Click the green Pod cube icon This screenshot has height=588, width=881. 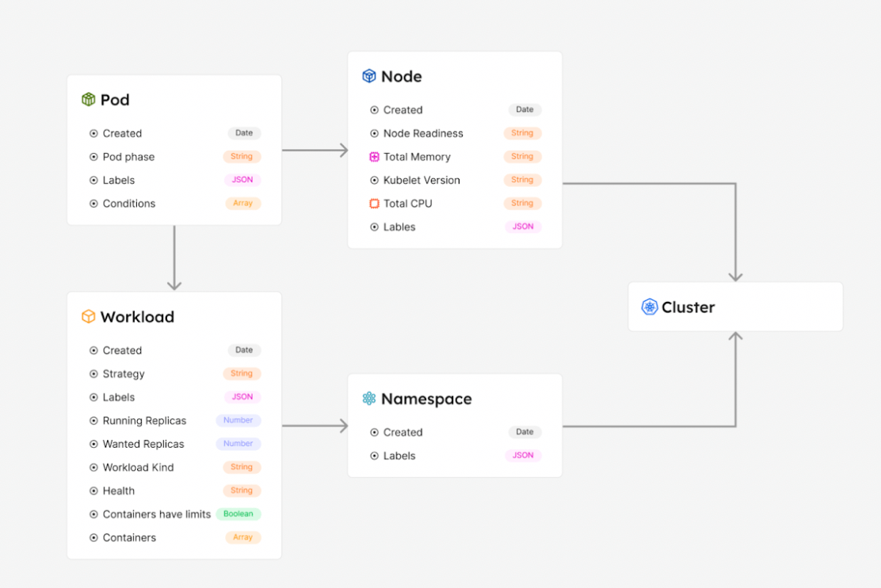click(x=89, y=100)
